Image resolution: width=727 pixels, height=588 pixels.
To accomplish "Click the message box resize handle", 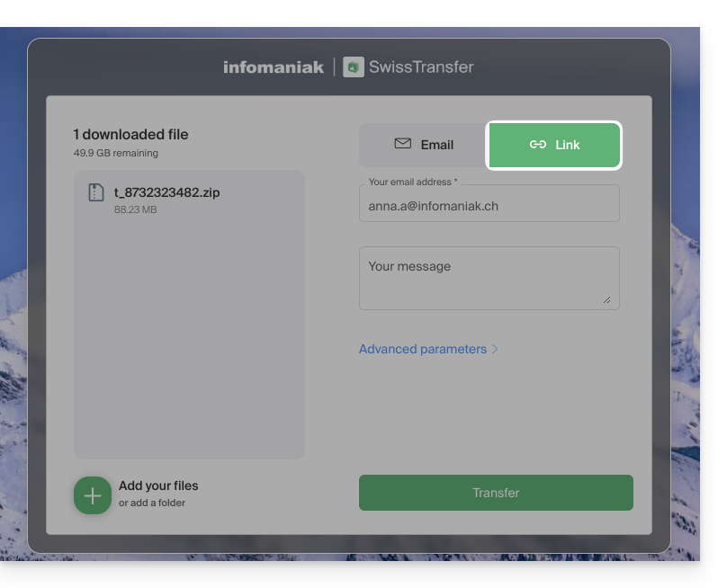I will pyautogui.click(x=606, y=299).
